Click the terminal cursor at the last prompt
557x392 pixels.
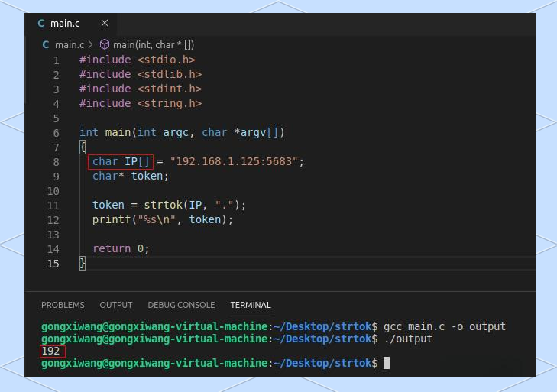pos(387,363)
